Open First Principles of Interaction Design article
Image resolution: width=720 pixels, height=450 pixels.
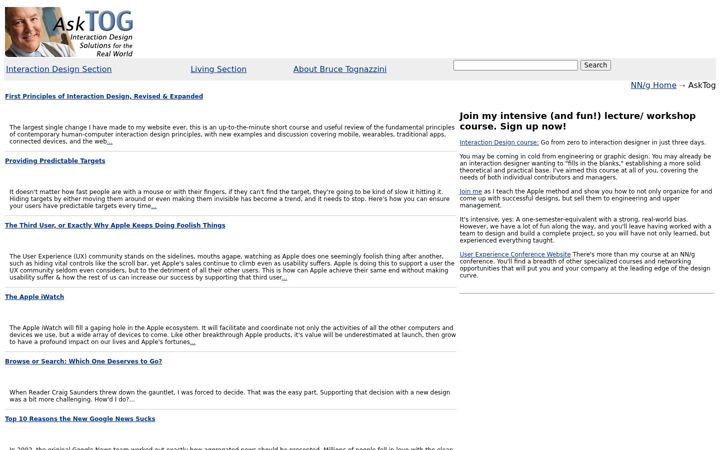click(x=104, y=96)
